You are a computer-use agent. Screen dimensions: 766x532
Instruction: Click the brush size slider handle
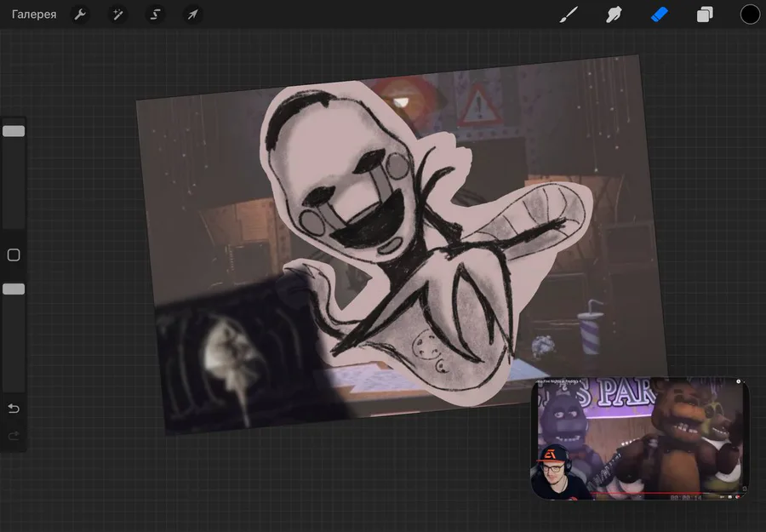[x=14, y=131]
